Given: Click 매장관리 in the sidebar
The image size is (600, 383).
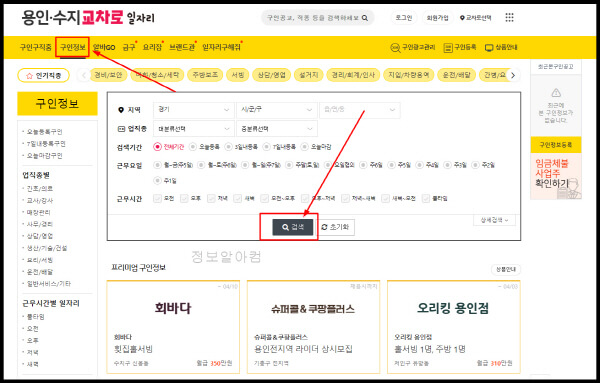Looking at the screenshot, I should tap(38, 212).
